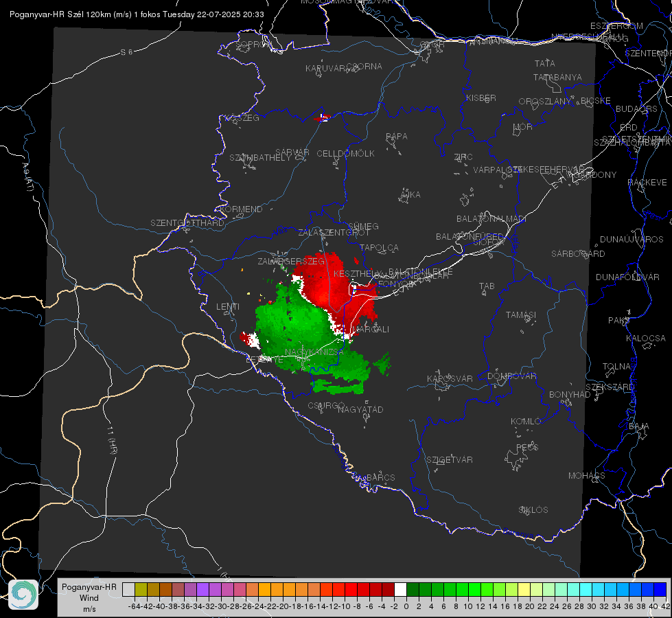Click the ZALAEGERSZEG city label
Screen dimensions: 672x618
(x=291, y=261)
